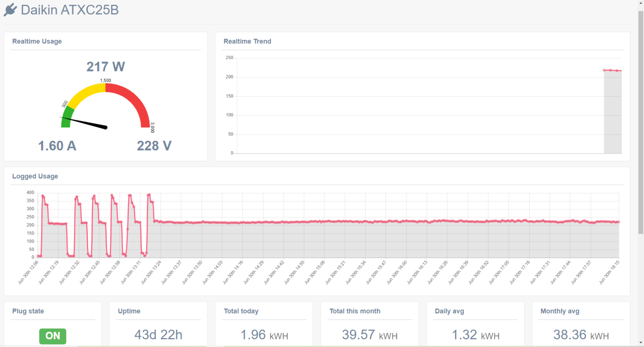Click the Logged Usage panel heading

(x=35, y=176)
